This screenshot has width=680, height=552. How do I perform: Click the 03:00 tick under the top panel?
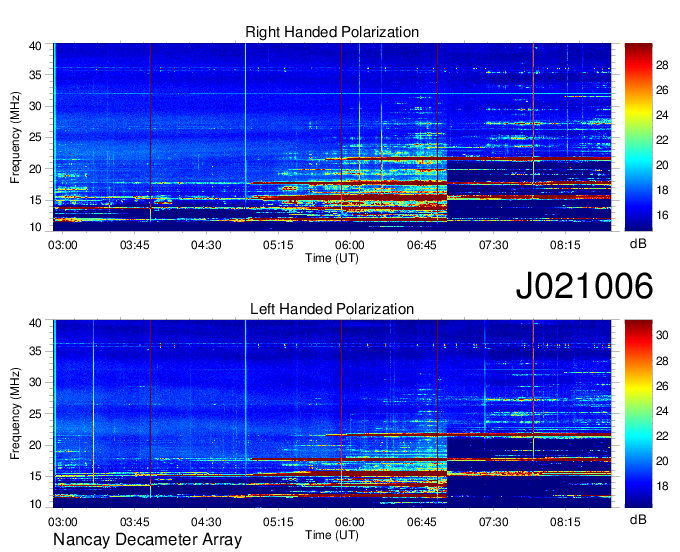(x=62, y=245)
